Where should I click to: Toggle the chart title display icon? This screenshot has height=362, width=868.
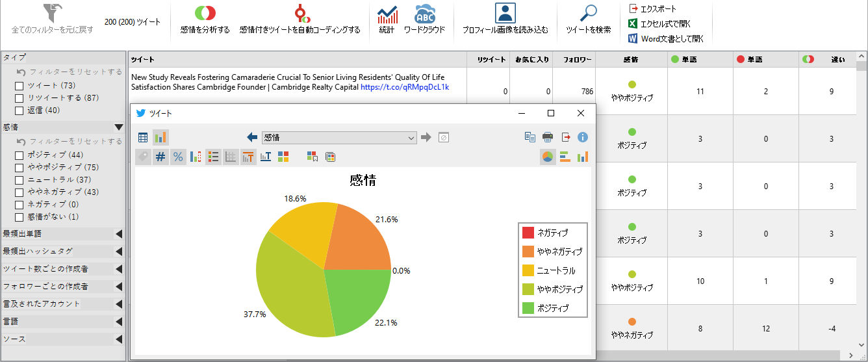(x=248, y=157)
